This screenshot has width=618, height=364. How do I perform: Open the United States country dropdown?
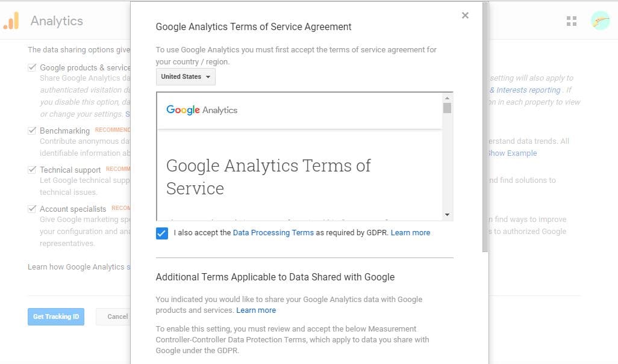coord(186,77)
